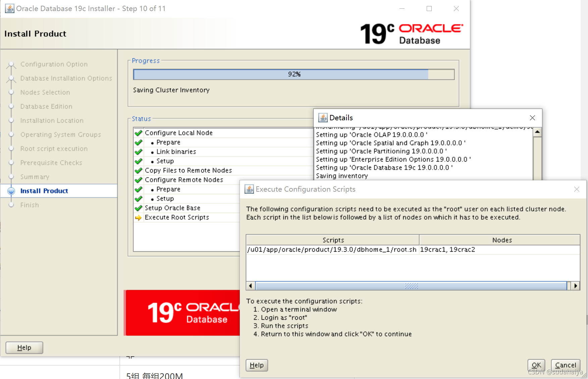
Task: Click green check beside Configure Remote Nodes
Action: pos(139,180)
